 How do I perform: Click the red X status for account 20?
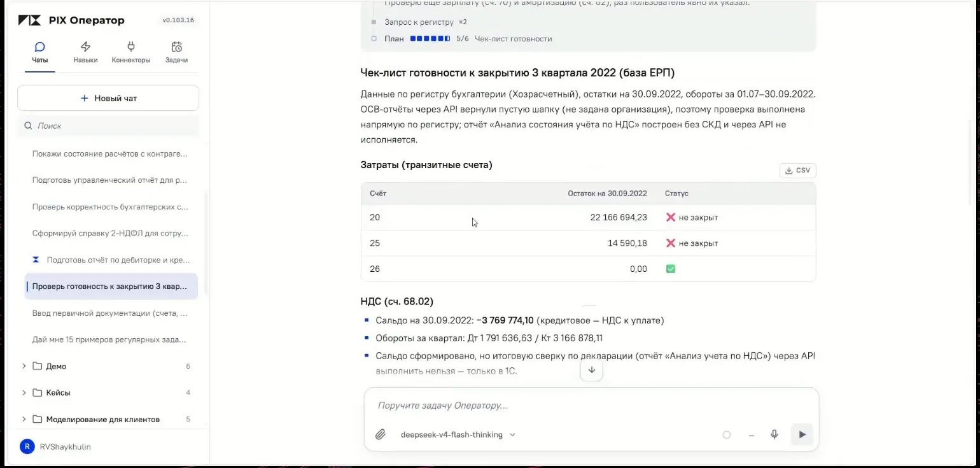coord(670,218)
